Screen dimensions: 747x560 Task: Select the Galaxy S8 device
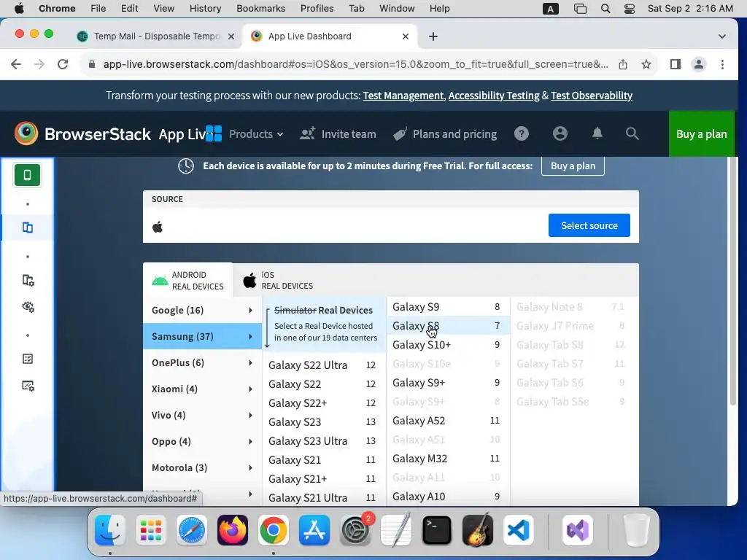click(x=447, y=326)
